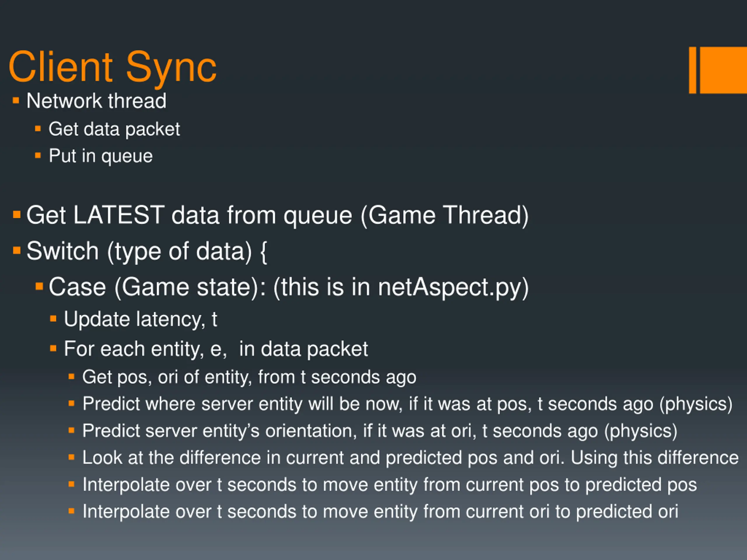Click the "Get data packet" sub-bullet
This screenshot has width=747, height=560.
point(114,129)
